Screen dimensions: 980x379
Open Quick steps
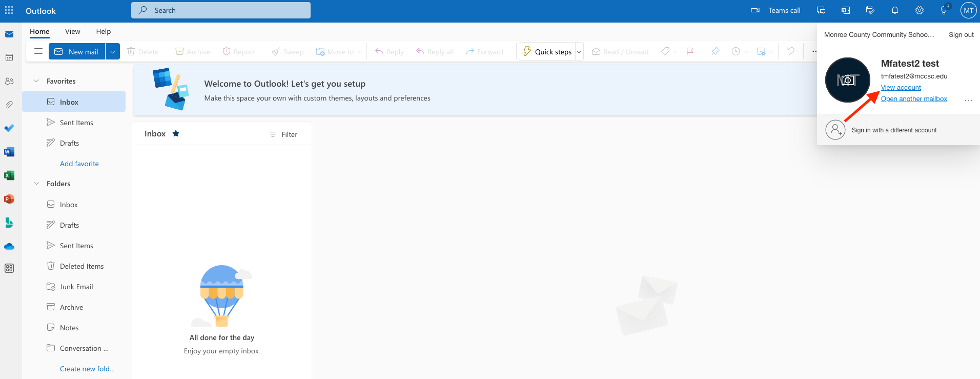click(x=547, y=51)
